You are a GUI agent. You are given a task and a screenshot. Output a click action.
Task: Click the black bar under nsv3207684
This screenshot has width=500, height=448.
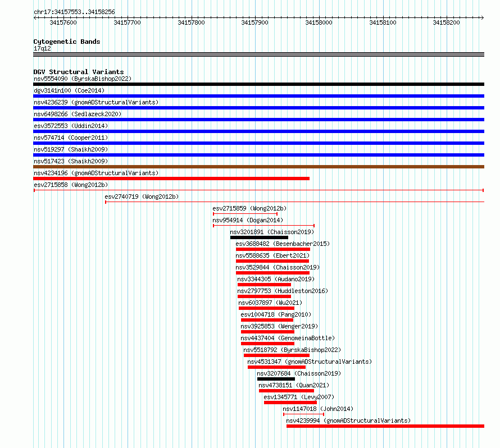pyautogui.click(x=276, y=379)
